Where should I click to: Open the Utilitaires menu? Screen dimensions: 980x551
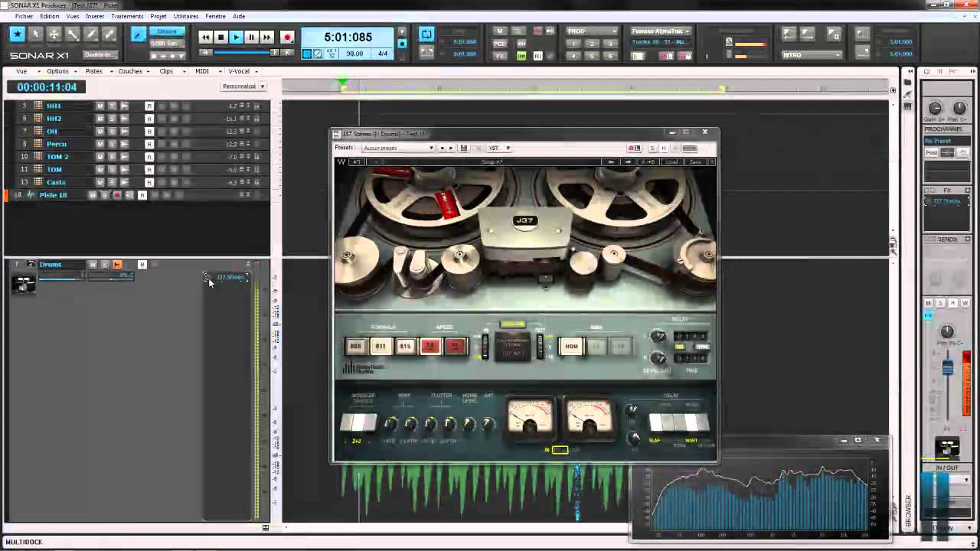186,16
